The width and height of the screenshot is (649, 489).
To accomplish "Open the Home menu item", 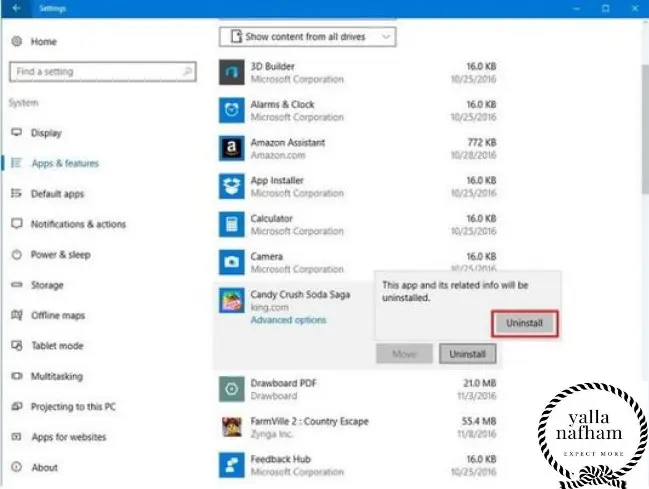I will [x=43, y=41].
